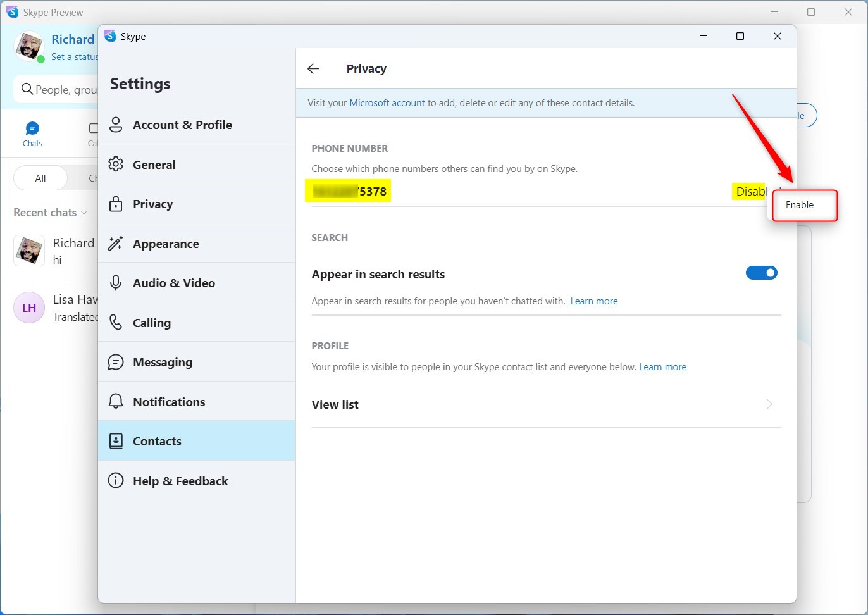Click the Audio & Video microphone icon
This screenshot has width=868, height=615.
(116, 283)
